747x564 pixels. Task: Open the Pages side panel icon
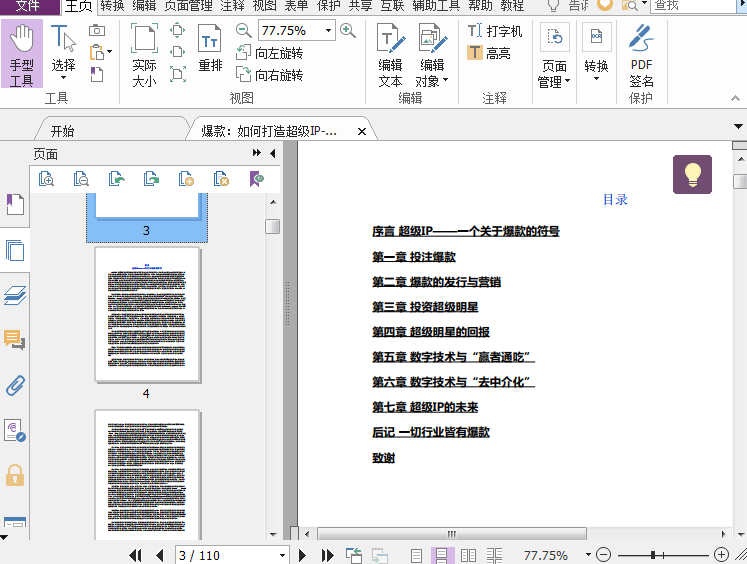[15, 250]
